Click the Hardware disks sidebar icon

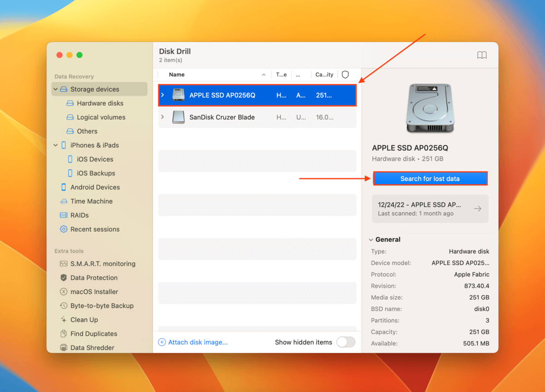pos(70,104)
